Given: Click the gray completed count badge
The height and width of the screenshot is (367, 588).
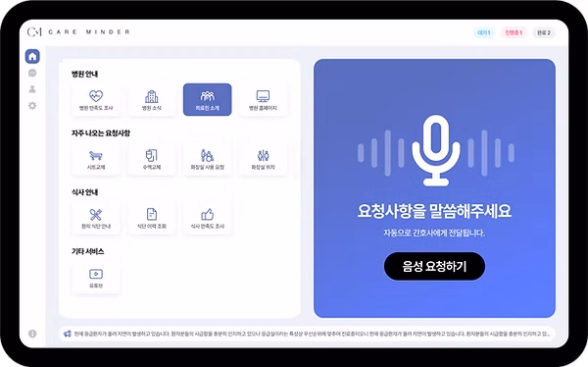Looking at the screenshot, I should click(x=544, y=32).
